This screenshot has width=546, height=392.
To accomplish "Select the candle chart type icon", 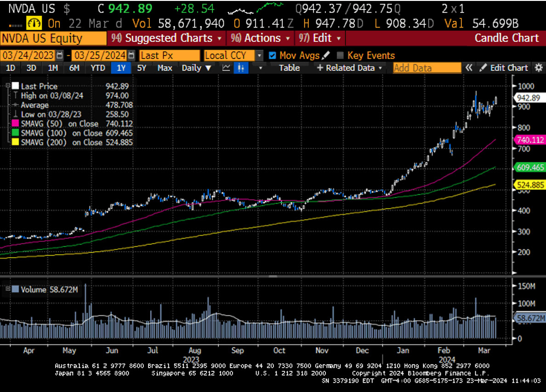I will coord(241,68).
